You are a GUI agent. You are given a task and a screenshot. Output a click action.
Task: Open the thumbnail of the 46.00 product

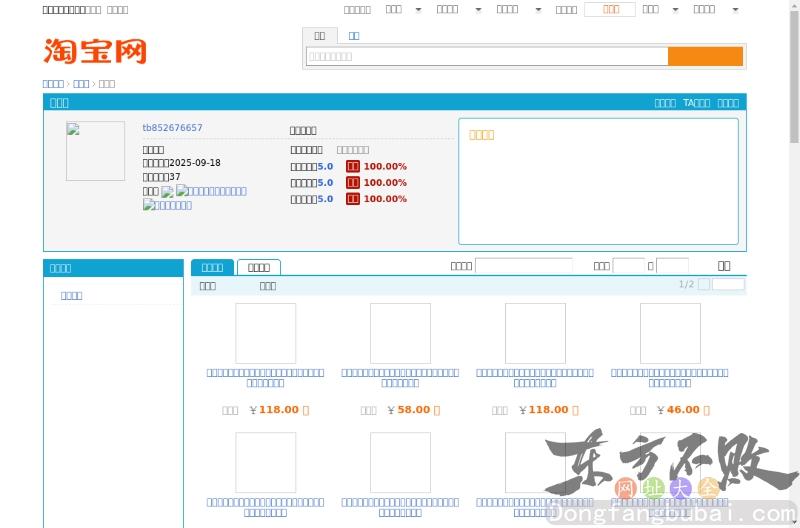pyautogui.click(x=670, y=333)
